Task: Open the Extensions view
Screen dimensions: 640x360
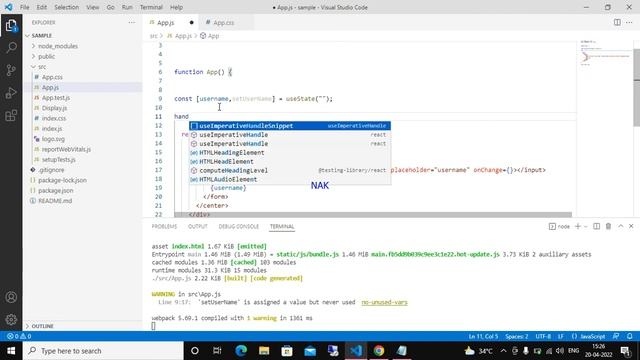Action: [x=11, y=116]
